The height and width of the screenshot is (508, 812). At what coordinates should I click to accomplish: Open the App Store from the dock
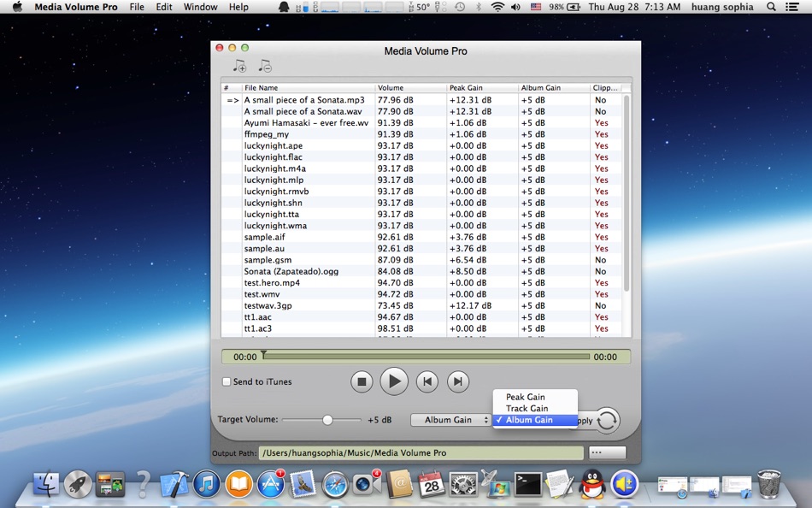[271, 484]
